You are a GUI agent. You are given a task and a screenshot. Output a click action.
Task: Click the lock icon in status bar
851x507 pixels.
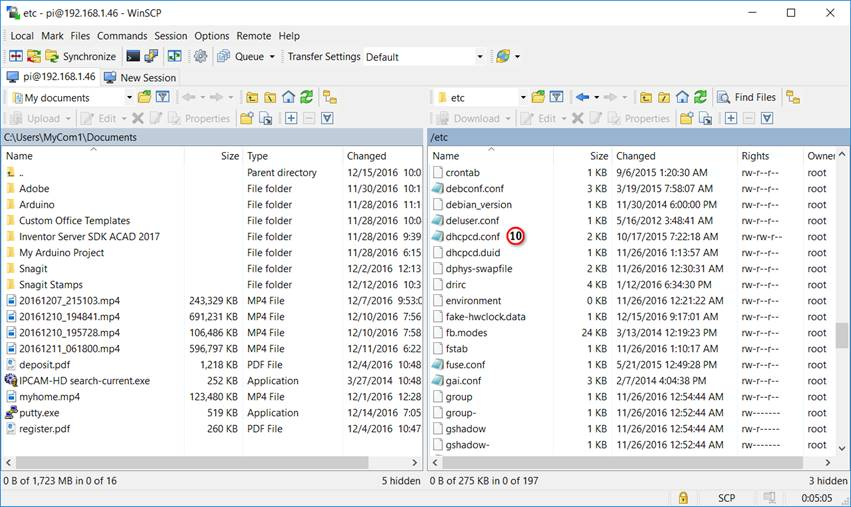(683, 497)
